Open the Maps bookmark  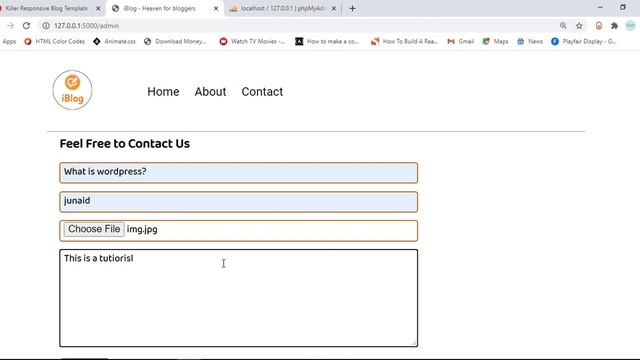pos(496,42)
